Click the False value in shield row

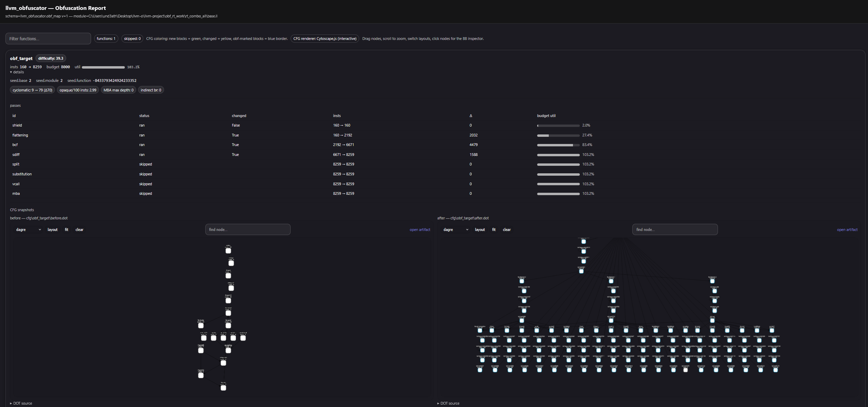click(236, 125)
